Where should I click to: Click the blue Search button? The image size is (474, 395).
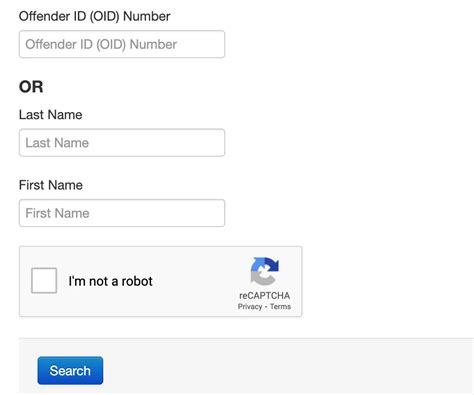(70, 370)
